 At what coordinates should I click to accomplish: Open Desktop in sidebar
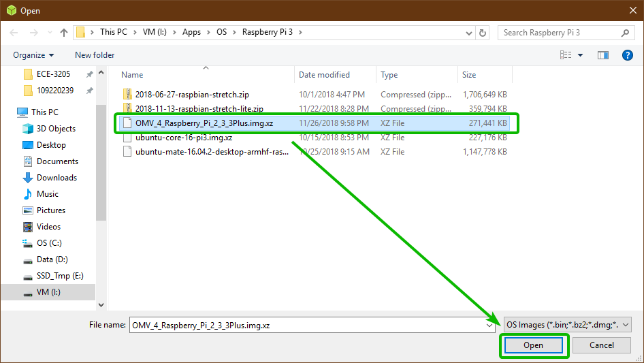(x=51, y=145)
